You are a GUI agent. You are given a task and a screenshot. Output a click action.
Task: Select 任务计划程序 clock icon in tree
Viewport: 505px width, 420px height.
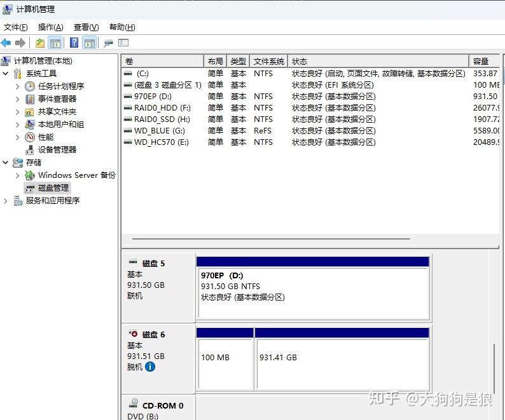[x=30, y=86]
